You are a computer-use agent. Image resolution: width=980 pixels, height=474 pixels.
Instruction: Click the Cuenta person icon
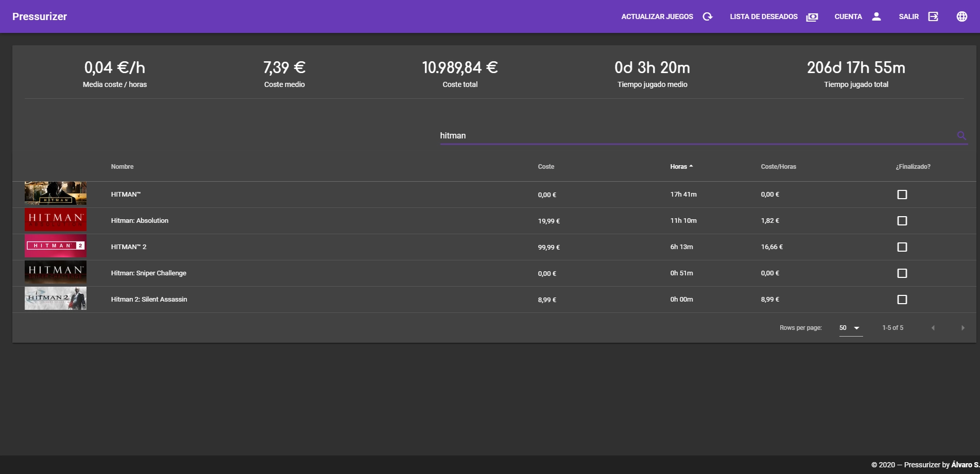(x=876, y=16)
